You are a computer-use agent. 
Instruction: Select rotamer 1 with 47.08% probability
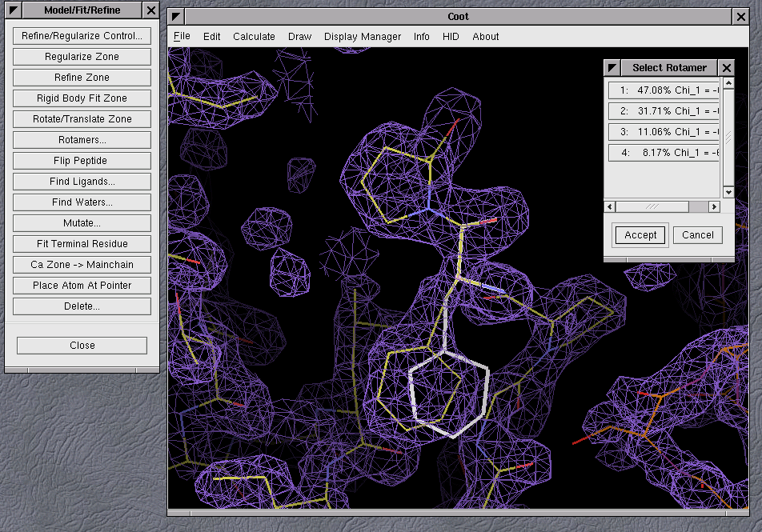click(664, 90)
